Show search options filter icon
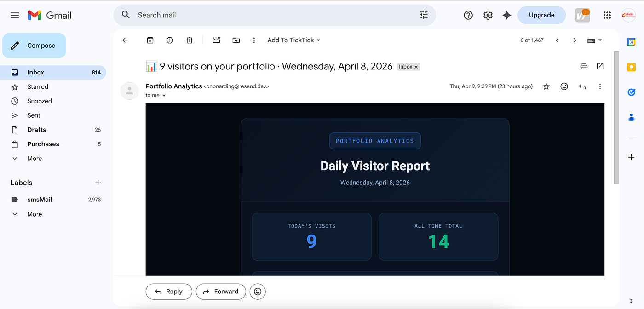This screenshot has width=644, height=309. pos(423,15)
